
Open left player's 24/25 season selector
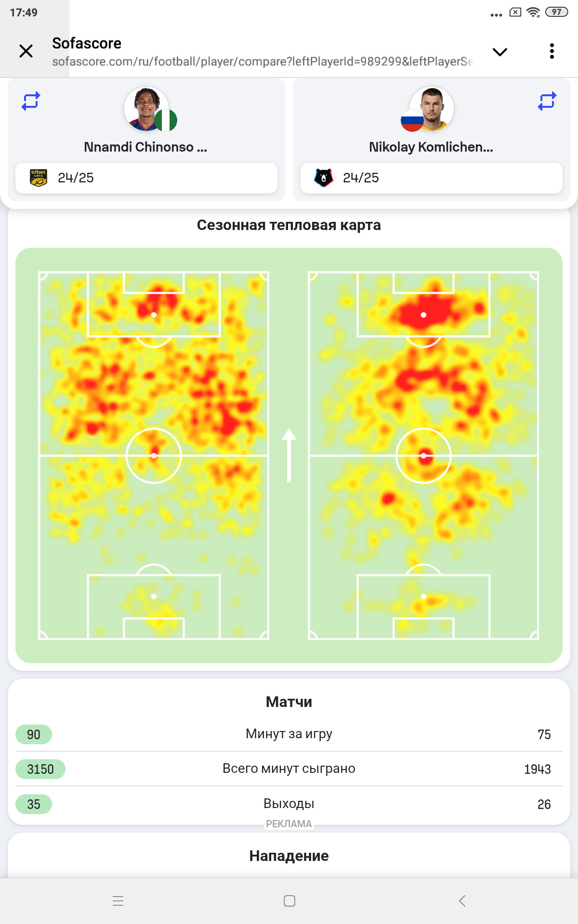146,178
